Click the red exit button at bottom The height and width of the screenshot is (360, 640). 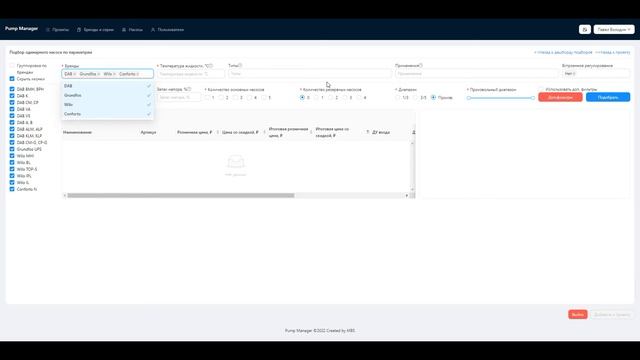tap(578, 314)
